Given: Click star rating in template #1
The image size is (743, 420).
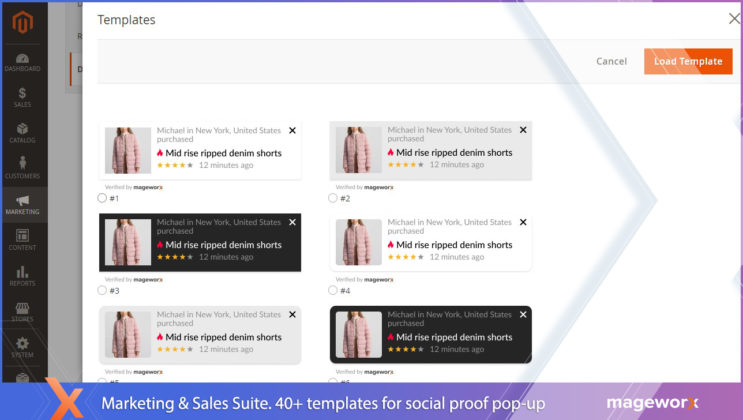Looking at the screenshot, I should click(175, 165).
